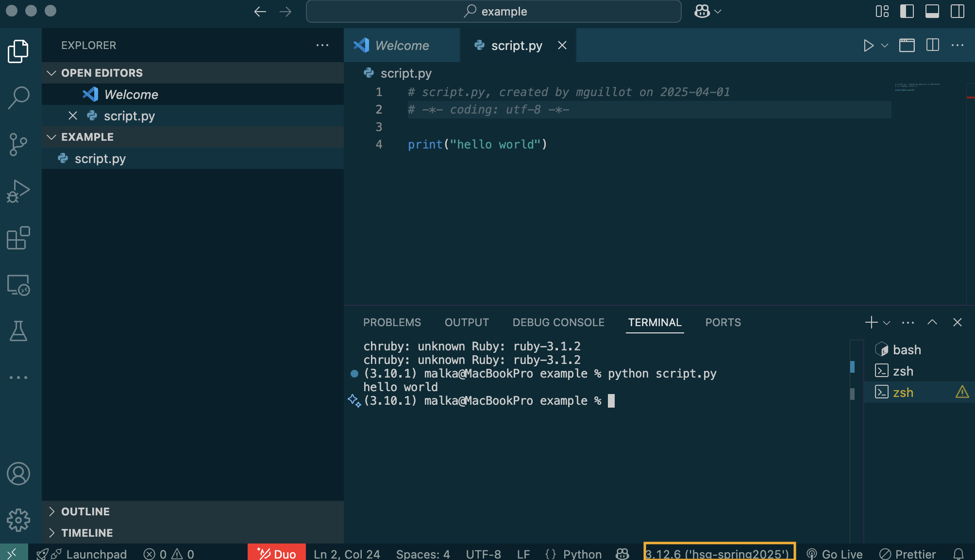This screenshot has width=975, height=560.
Task: Open the Extensions view
Action: (18, 238)
